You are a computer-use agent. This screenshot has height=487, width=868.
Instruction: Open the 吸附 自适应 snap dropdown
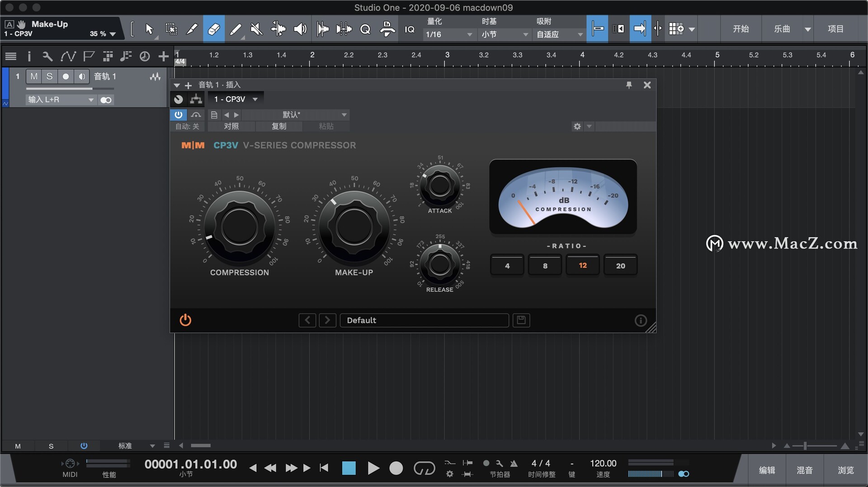pos(559,34)
